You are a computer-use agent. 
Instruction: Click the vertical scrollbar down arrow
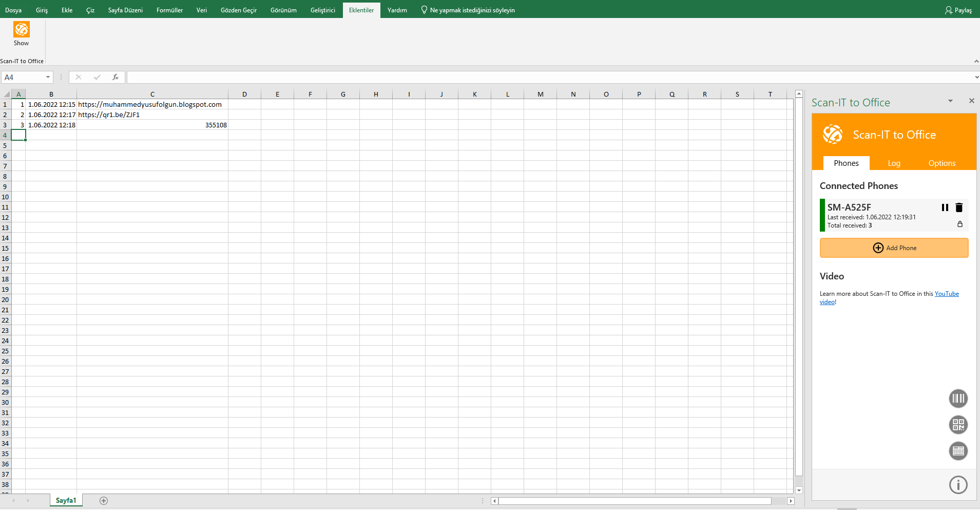pyautogui.click(x=799, y=490)
